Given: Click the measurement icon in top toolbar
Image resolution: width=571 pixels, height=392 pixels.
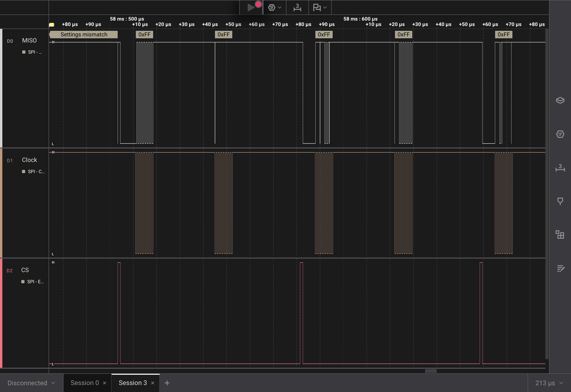Looking at the screenshot, I should click(297, 8).
